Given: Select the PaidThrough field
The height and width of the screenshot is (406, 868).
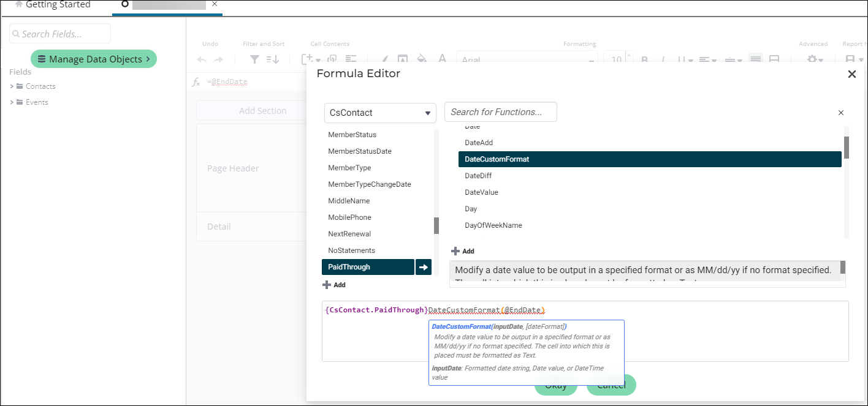Looking at the screenshot, I should 368,267.
